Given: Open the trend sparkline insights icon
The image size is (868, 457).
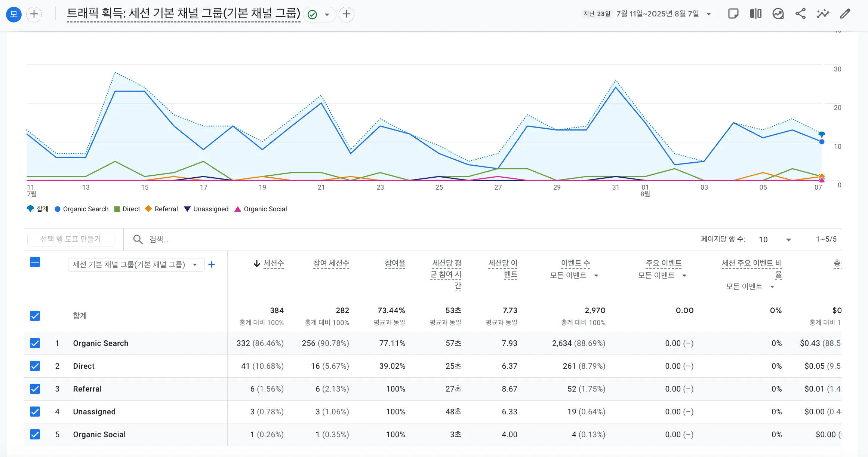Looking at the screenshot, I should (x=823, y=14).
